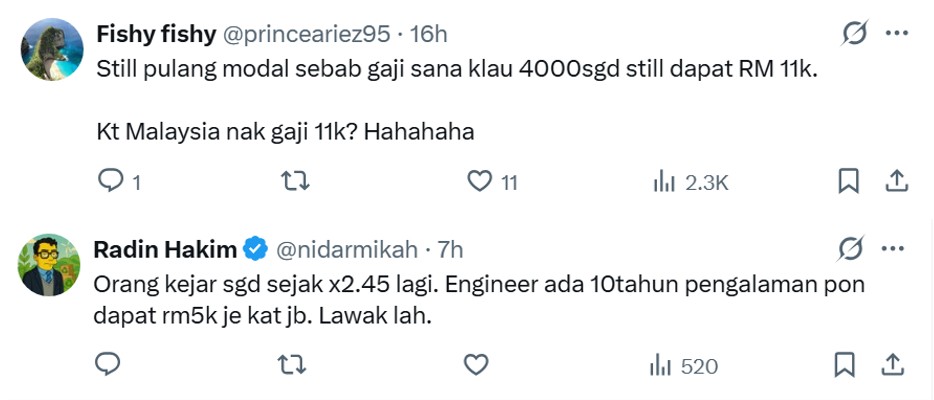The width and height of the screenshot is (934, 400).
Task: Open Radin Hakim's display name link
Action: click(x=165, y=249)
